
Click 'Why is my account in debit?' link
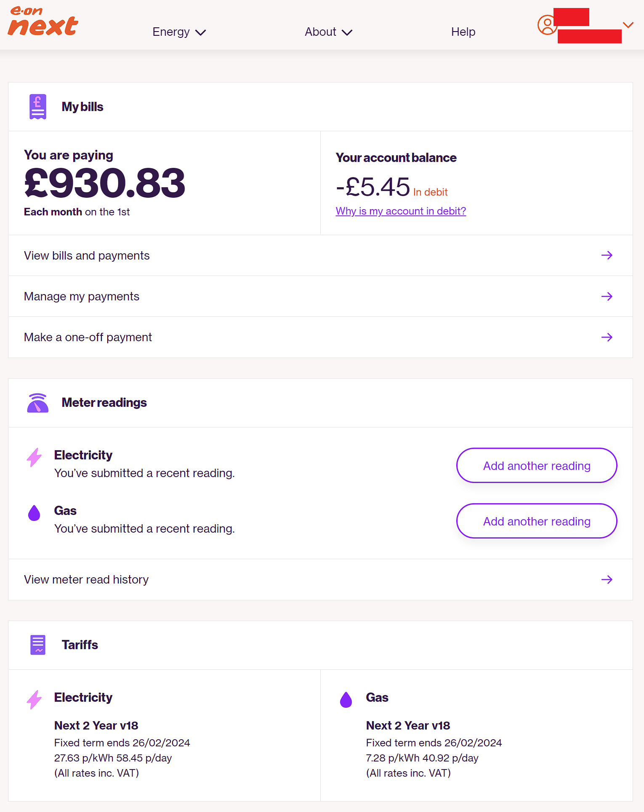[401, 211]
